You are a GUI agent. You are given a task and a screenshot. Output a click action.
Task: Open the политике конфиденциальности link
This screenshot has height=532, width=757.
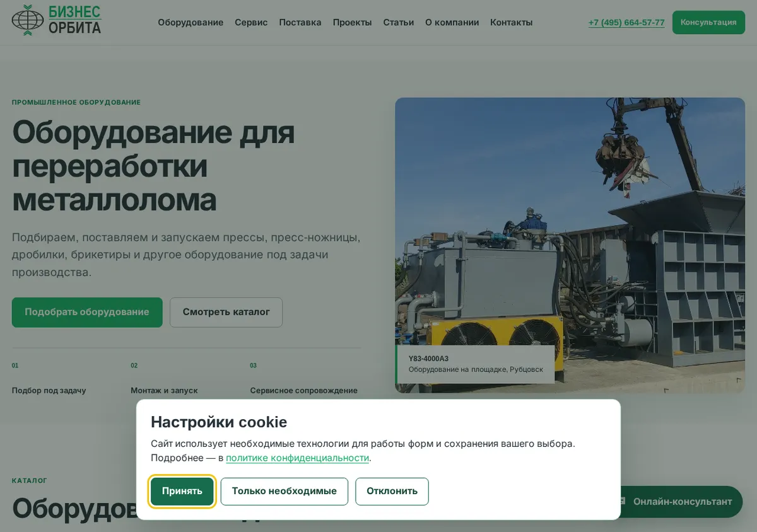click(297, 458)
